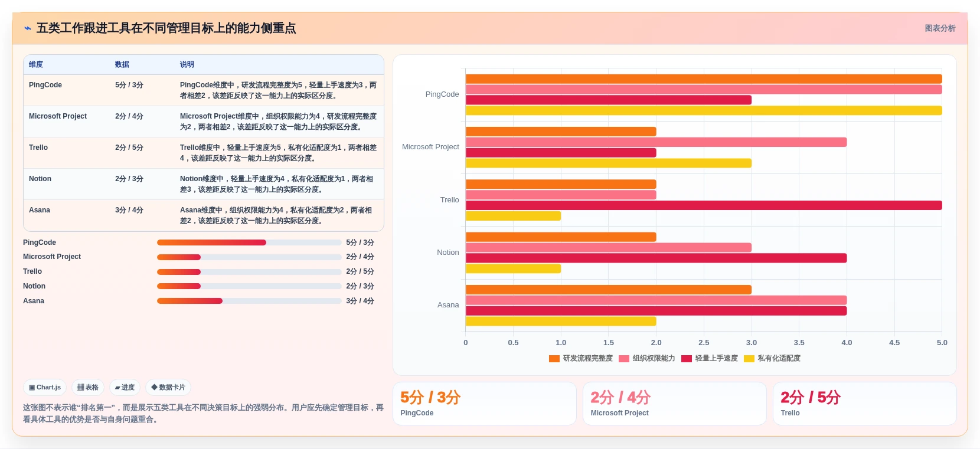Viewport: 980px width, 449px height.
Task: Open the 2分 / 5分 Trello data card
Action: [x=865, y=404]
